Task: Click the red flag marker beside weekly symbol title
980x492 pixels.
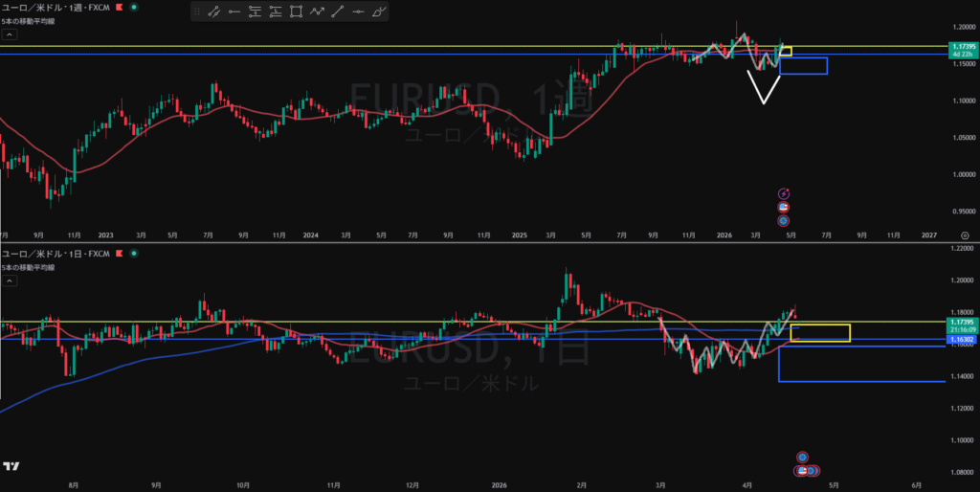Action: (118, 7)
